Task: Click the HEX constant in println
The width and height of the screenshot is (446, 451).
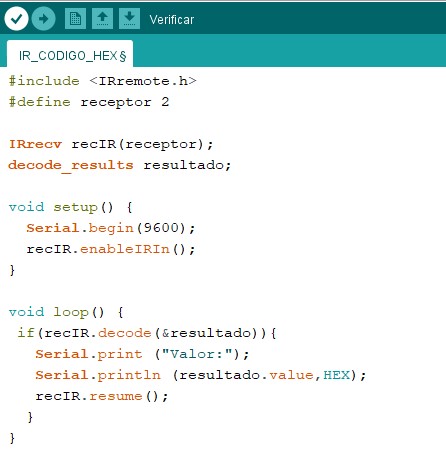Action: (x=337, y=375)
